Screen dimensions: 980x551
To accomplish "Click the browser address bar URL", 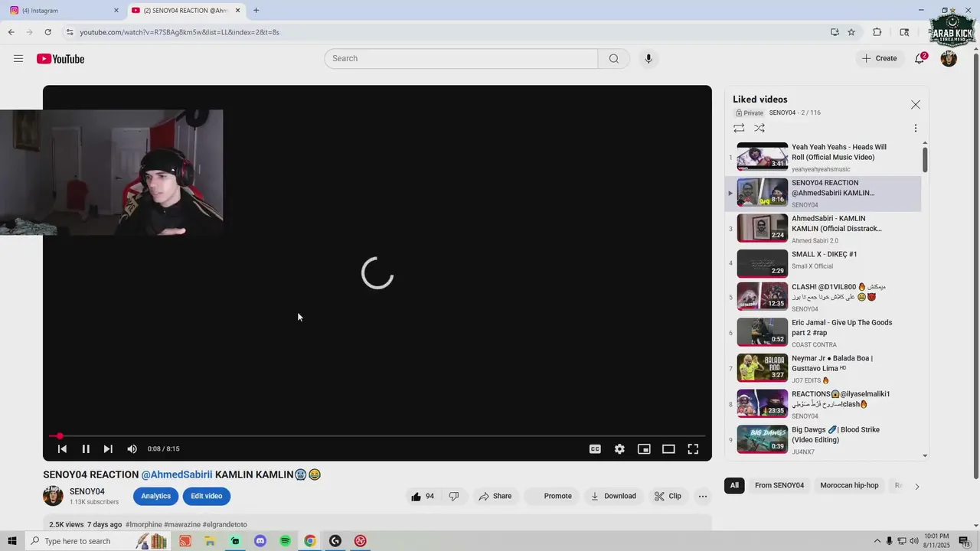I will [180, 32].
